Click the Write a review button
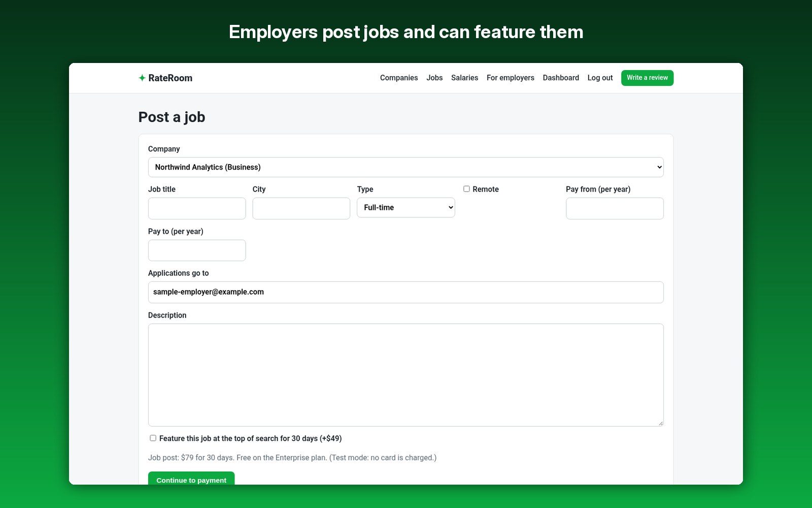 tap(647, 78)
